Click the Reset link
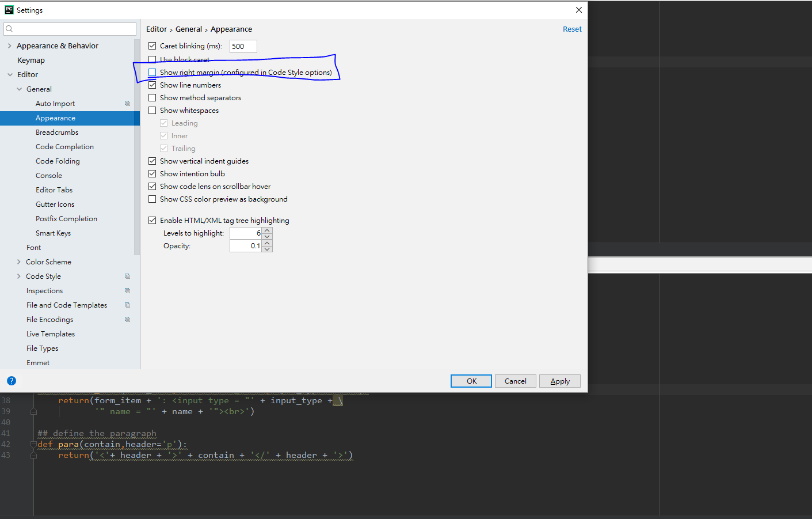Screen dimensions: 812x519 [571, 29]
